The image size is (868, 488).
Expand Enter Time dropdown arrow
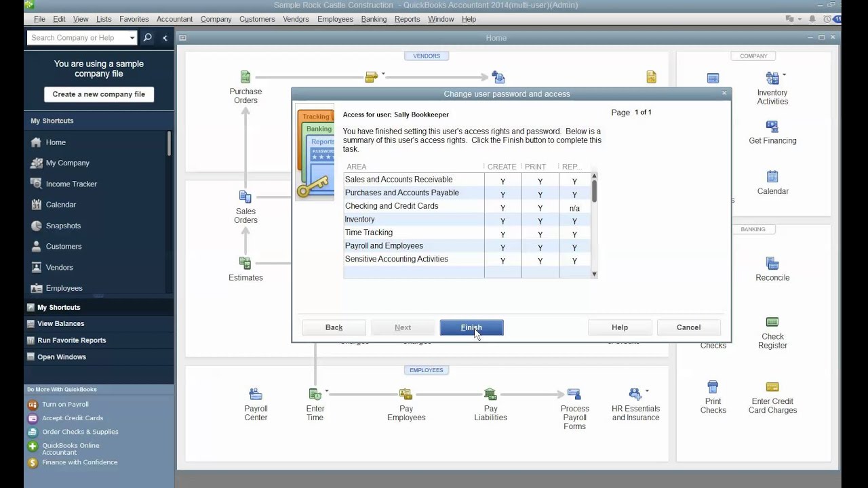tap(326, 391)
